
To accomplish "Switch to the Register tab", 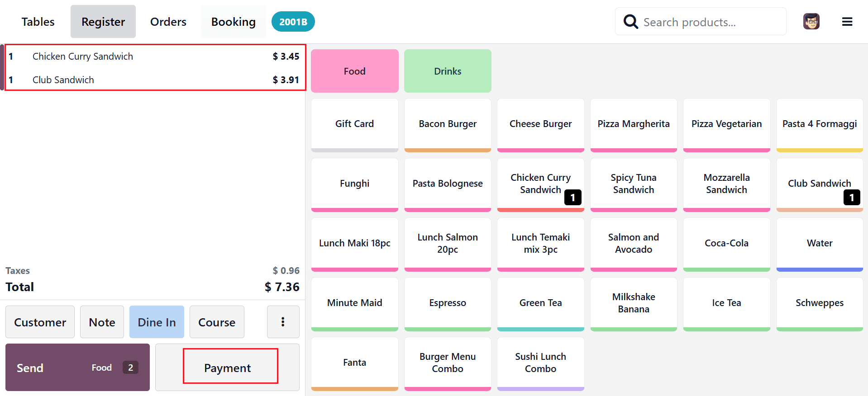I will click(103, 21).
